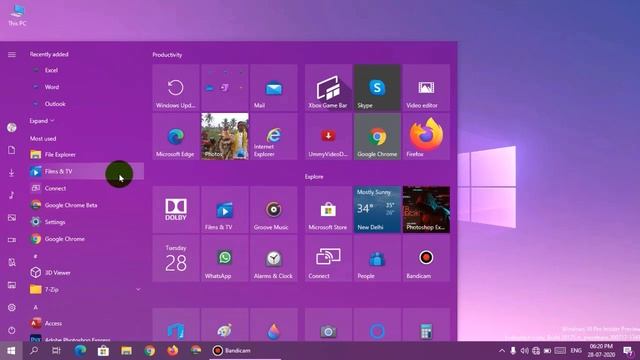Image resolution: width=640 pixels, height=360 pixels.
Task: Open Task View on the taskbar
Action: [56, 351]
